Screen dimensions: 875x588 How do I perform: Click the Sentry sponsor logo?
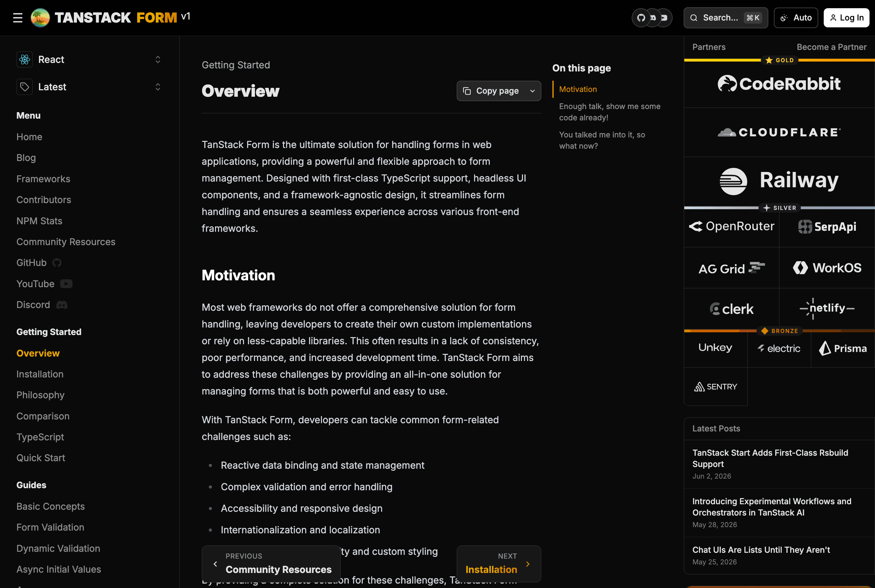[x=715, y=387]
